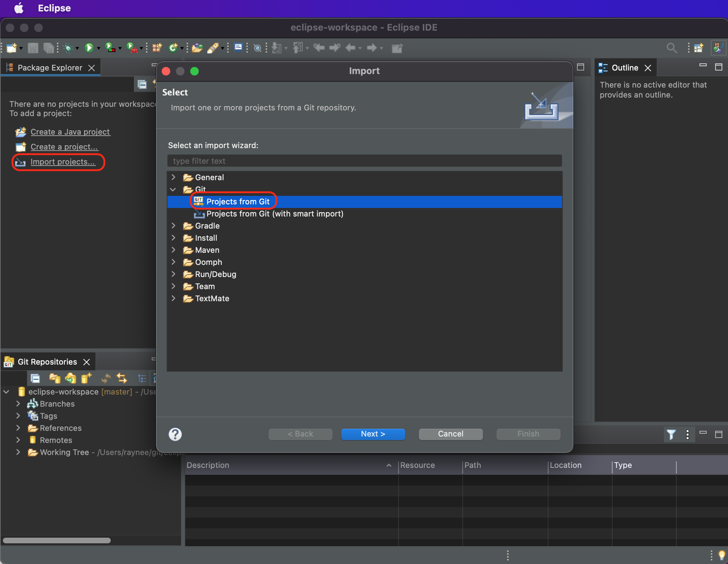Toggle hierarchical branch layout in Git Repositories
The image size is (728, 564).
pos(142,378)
